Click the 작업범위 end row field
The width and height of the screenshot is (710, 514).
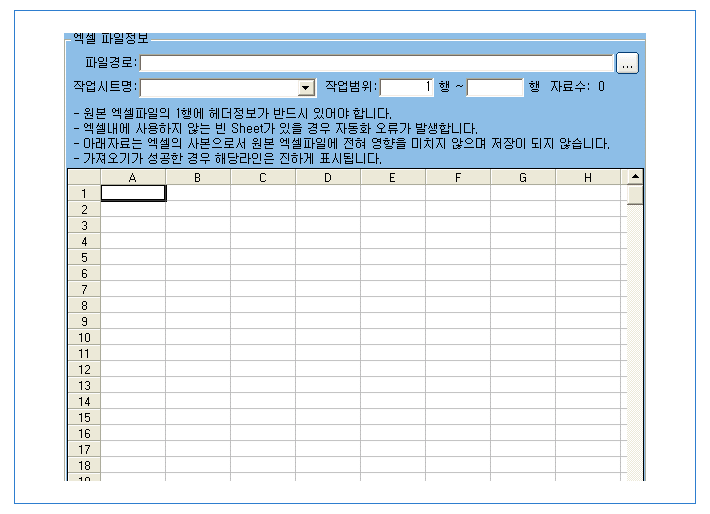click(x=495, y=87)
